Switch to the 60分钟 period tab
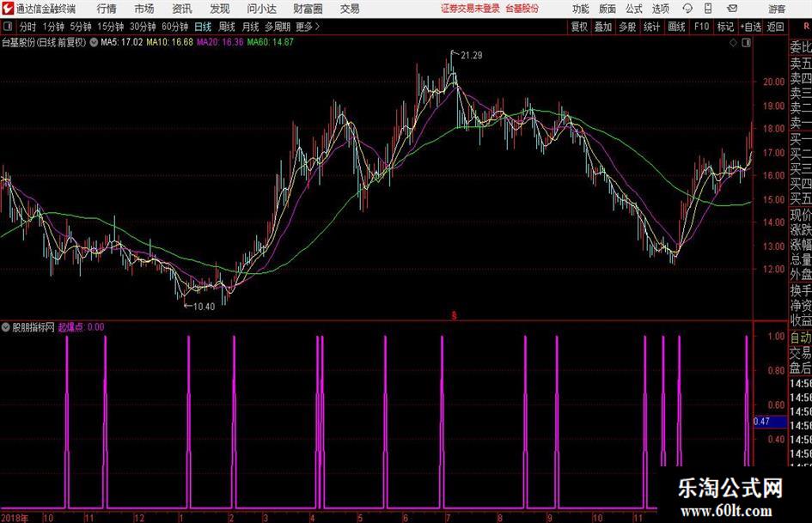812x523 pixels. point(174,27)
